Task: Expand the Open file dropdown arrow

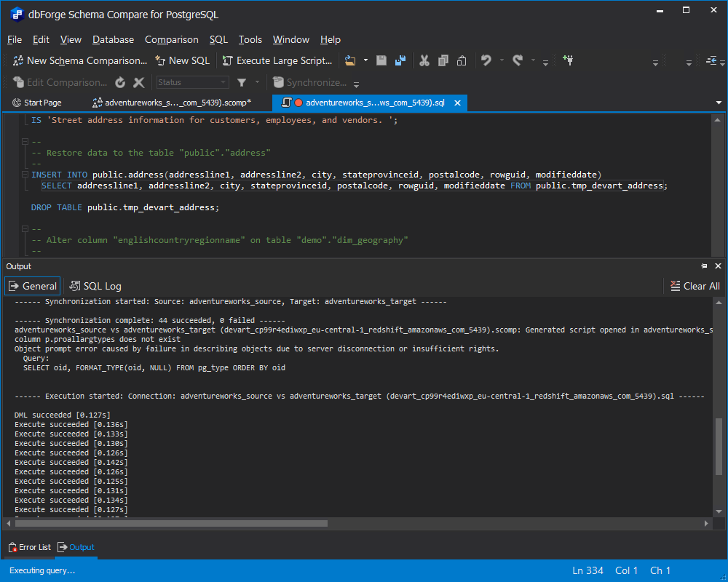Action: (x=365, y=60)
